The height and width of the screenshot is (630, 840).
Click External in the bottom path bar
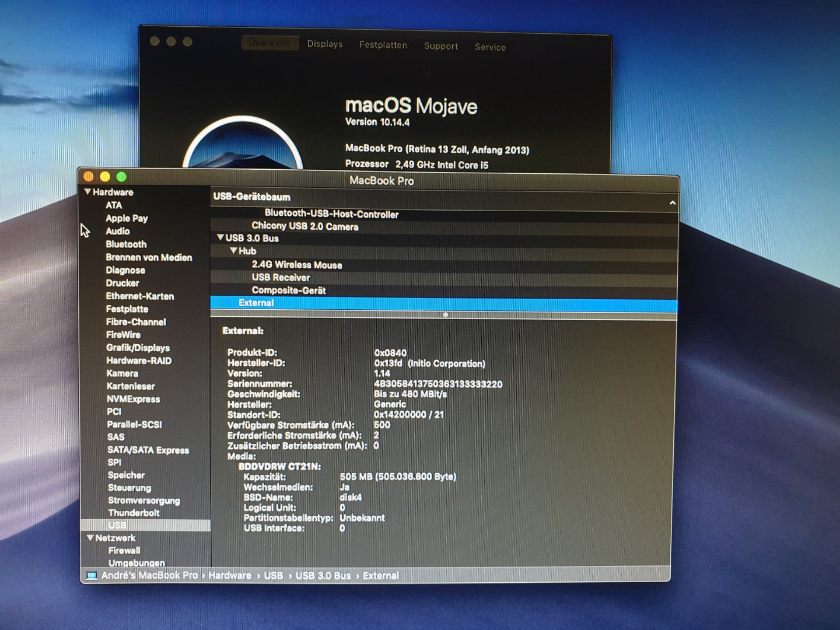pyautogui.click(x=381, y=576)
